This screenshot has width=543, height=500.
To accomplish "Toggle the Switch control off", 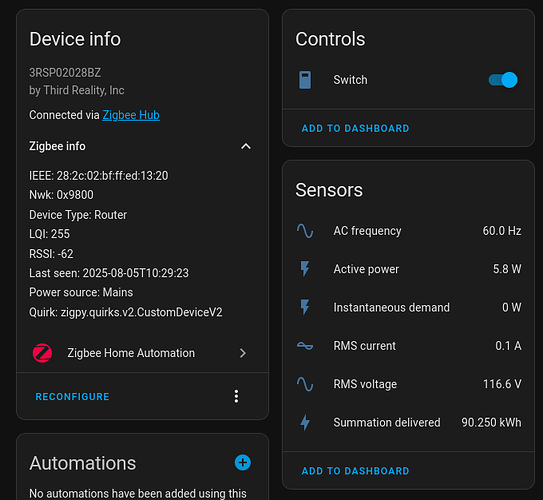I will pyautogui.click(x=503, y=80).
